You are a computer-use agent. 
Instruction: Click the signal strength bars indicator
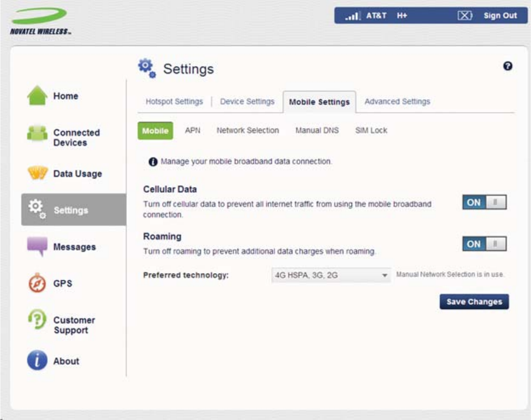(353, 15)
